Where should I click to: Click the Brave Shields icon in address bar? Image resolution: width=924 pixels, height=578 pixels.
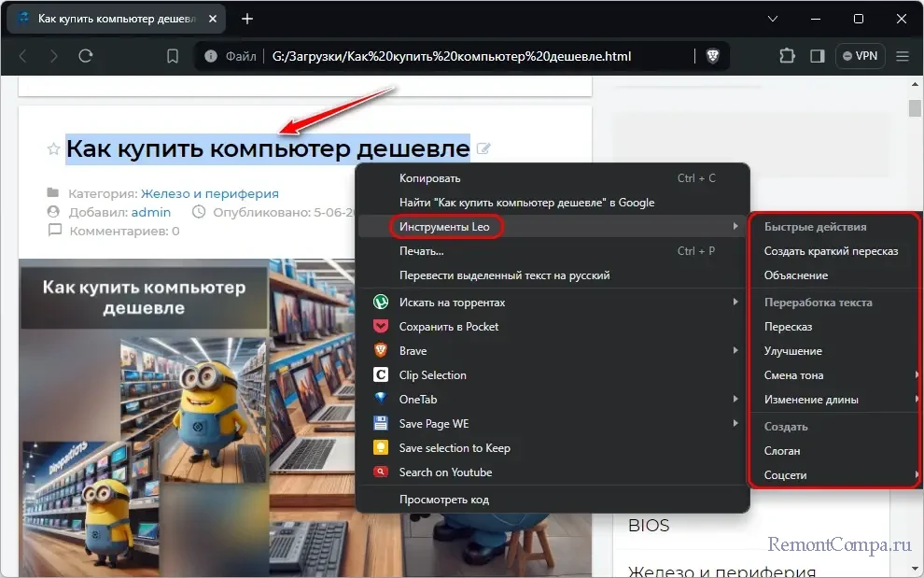[713, 56]
